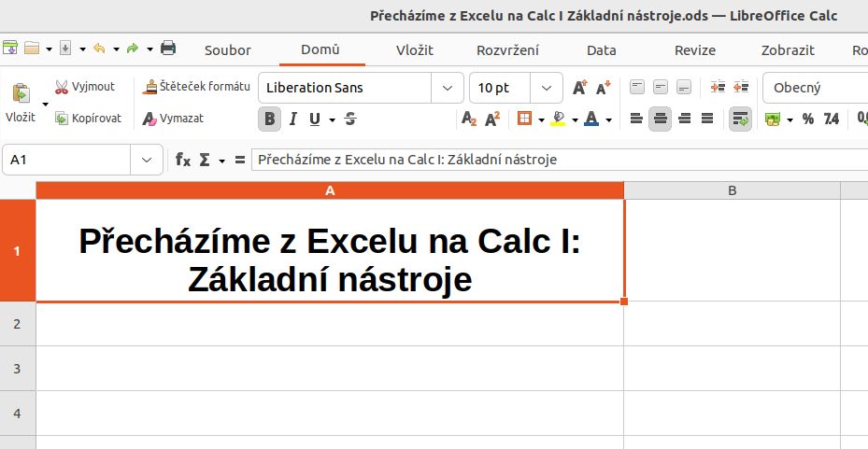Open the Revize tab
Image resolution: width=868 pixels, height=449 pixels.
click(x=695, y=50)
